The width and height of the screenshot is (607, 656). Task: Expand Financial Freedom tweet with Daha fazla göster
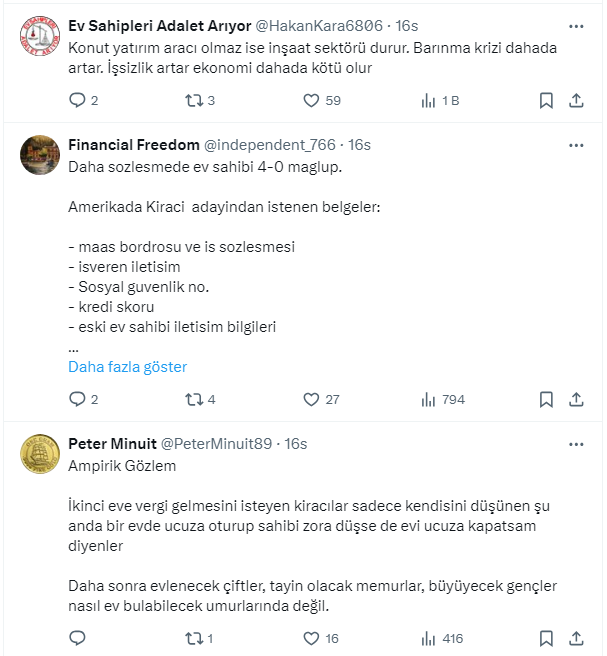[127, 367]
